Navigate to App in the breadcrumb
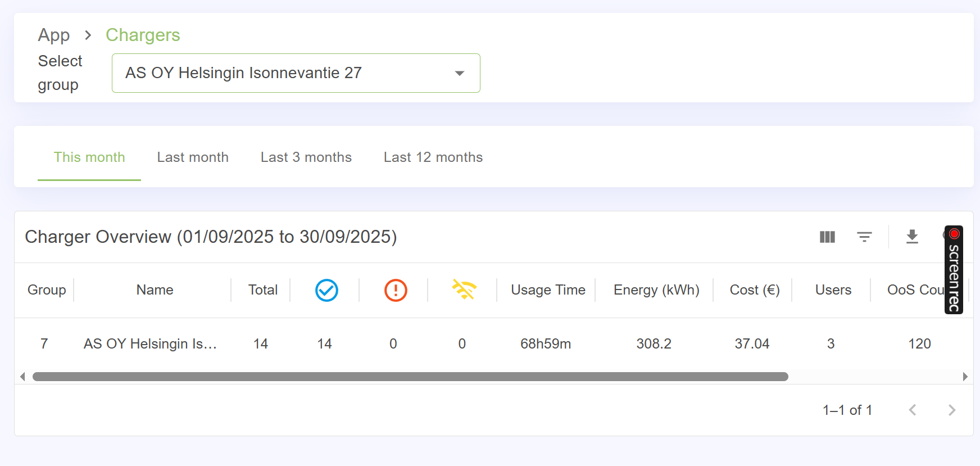980x466 pixels. [x=54, y=35]
